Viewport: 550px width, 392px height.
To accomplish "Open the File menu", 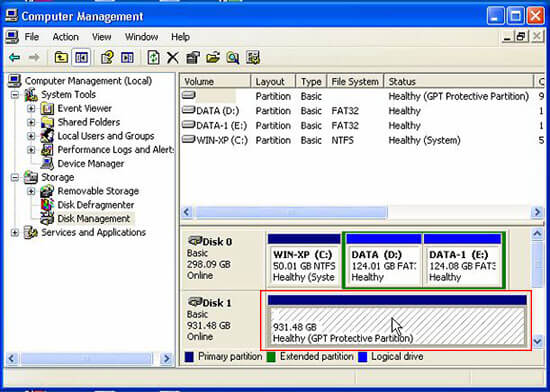I will (x=32, y=37).
